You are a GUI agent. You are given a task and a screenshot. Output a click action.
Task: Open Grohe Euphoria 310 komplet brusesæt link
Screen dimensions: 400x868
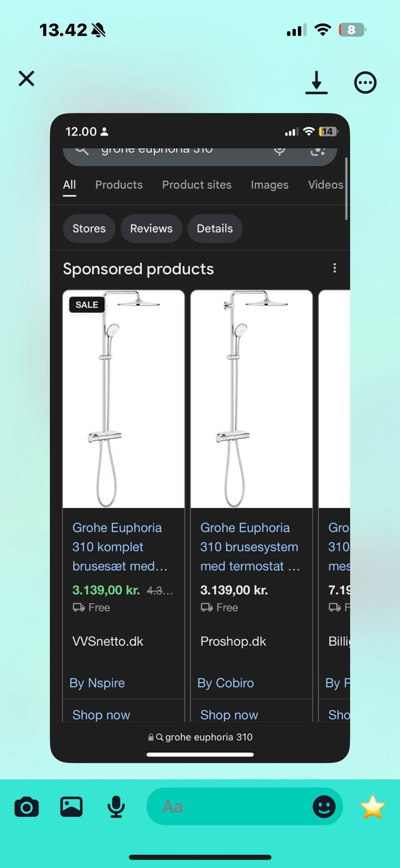pyautogui.click(x=117, y=546)
